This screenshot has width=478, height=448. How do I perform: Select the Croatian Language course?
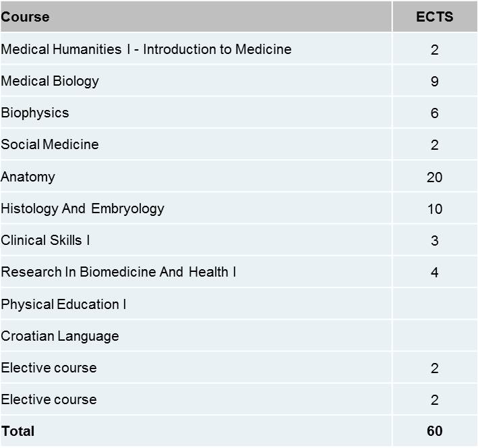tap(60, 336)
